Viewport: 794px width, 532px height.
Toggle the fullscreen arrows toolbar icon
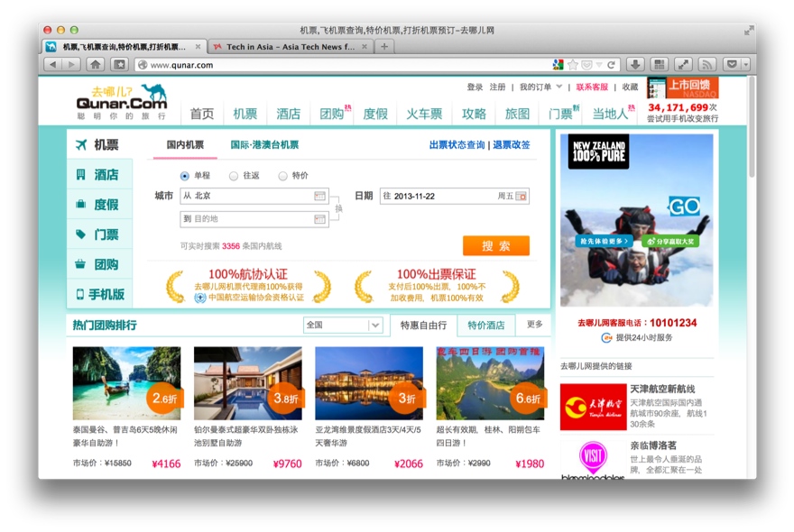click(683, 64)
